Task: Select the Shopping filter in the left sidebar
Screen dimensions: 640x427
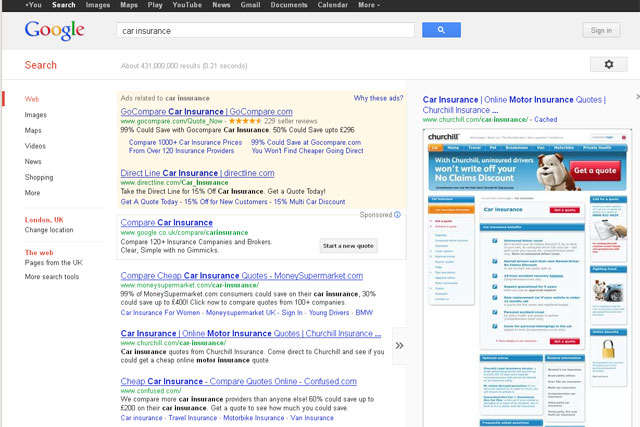Action: (39, 177)
